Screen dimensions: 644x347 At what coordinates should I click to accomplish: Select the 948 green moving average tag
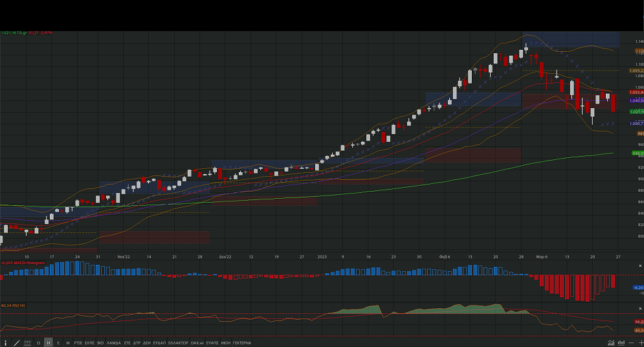pos(638,153)
